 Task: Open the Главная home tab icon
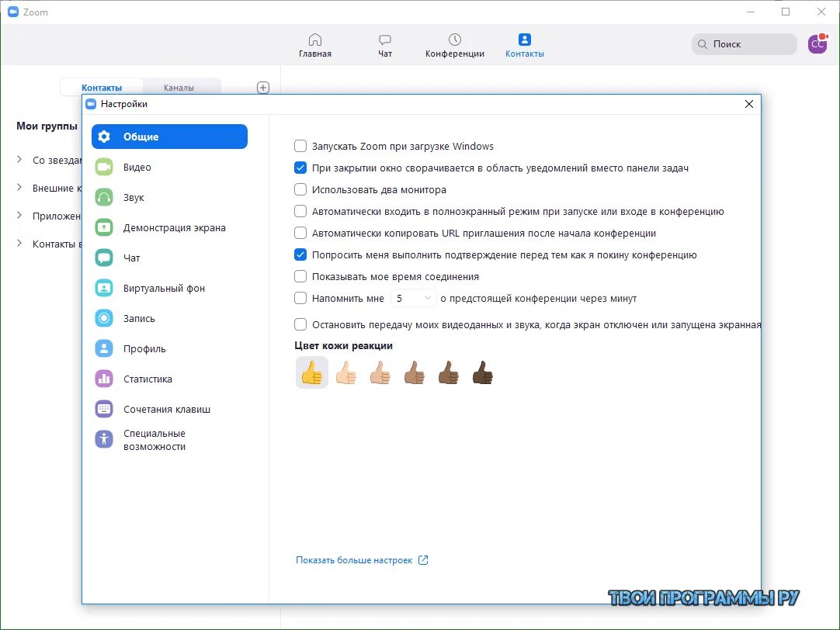point(315,40)
